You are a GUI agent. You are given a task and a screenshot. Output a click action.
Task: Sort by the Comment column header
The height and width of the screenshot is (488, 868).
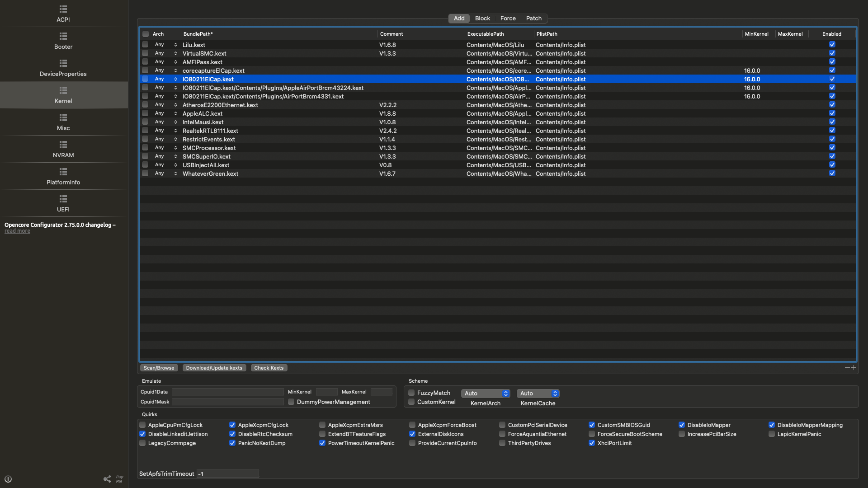pyautogui.click(x=421, y=34)
